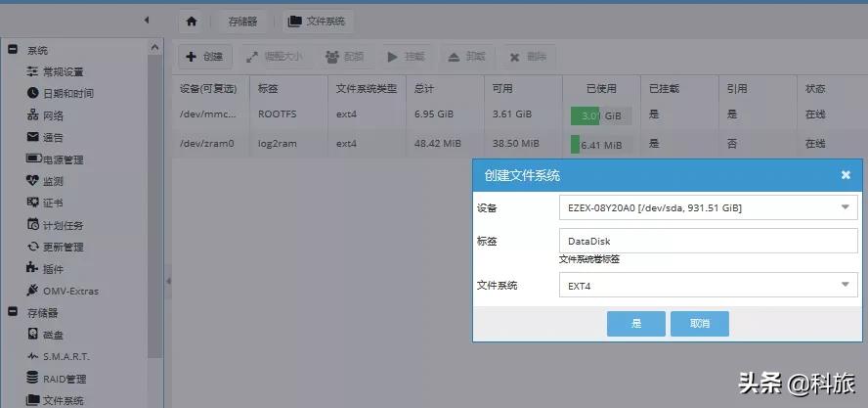The height and width of the screenshot is (408, 868).
Task: Click the 监测 heartbeat icon
Action: (x=32, y=181)
